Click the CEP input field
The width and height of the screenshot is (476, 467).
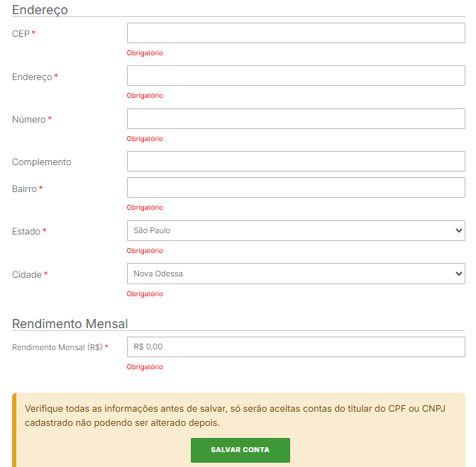point(296,33)
